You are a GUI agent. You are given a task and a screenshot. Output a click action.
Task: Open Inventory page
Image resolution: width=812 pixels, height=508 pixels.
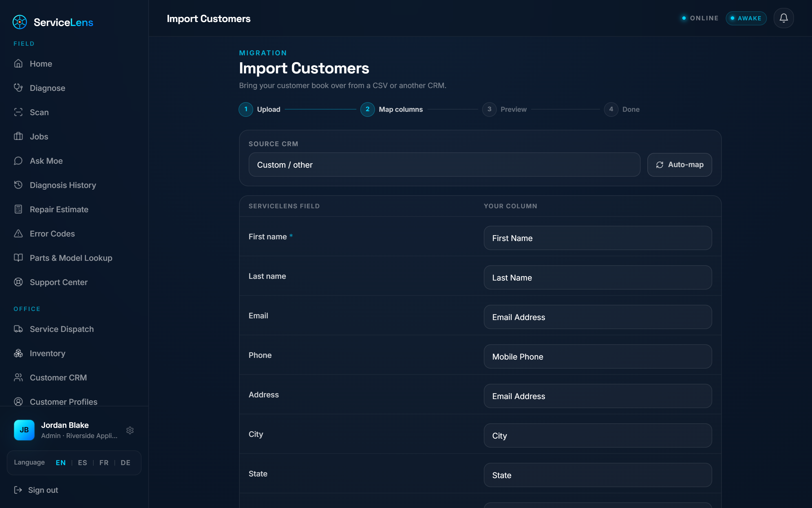click(x=74, y=353)
